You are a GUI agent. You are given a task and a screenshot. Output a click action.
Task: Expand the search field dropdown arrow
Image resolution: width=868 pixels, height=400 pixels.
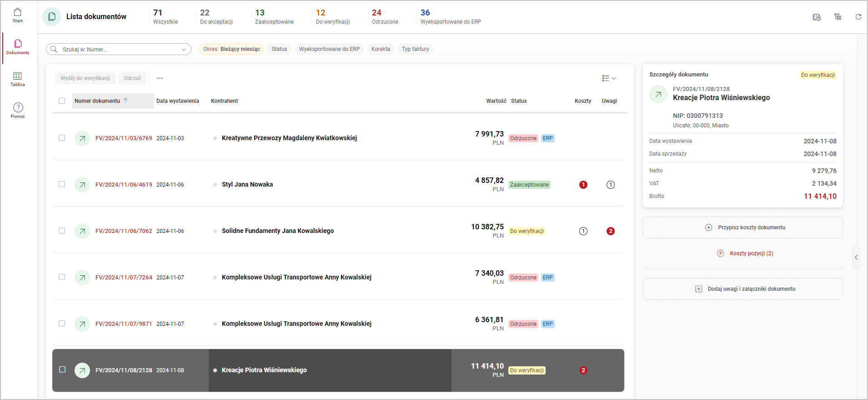(x=184, y=49)
